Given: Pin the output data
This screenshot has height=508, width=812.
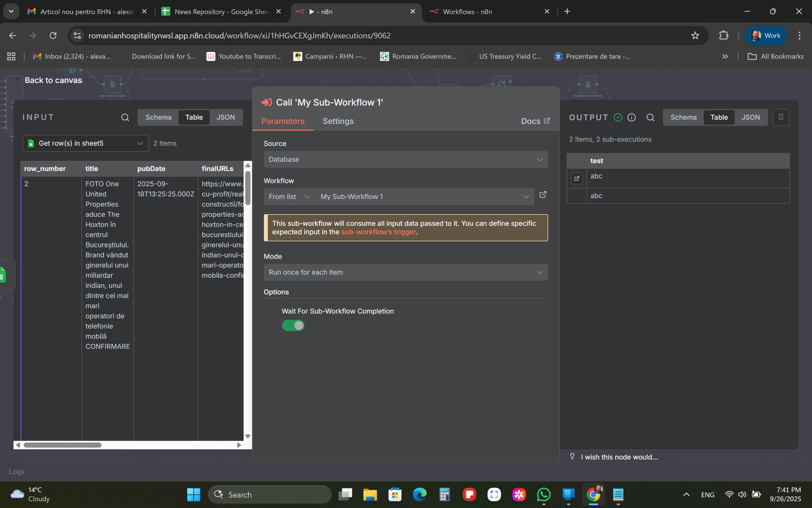Looking at the screenshot, I should point(781,117).
